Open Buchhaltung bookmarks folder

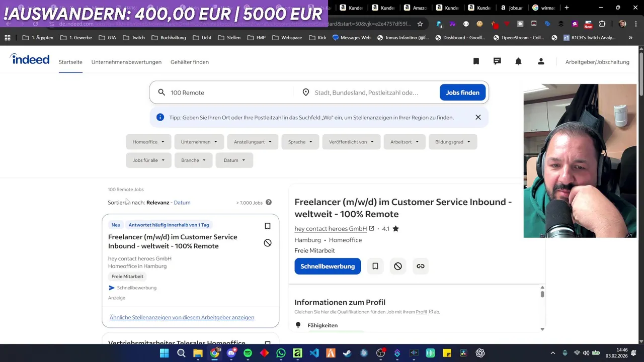169,38
